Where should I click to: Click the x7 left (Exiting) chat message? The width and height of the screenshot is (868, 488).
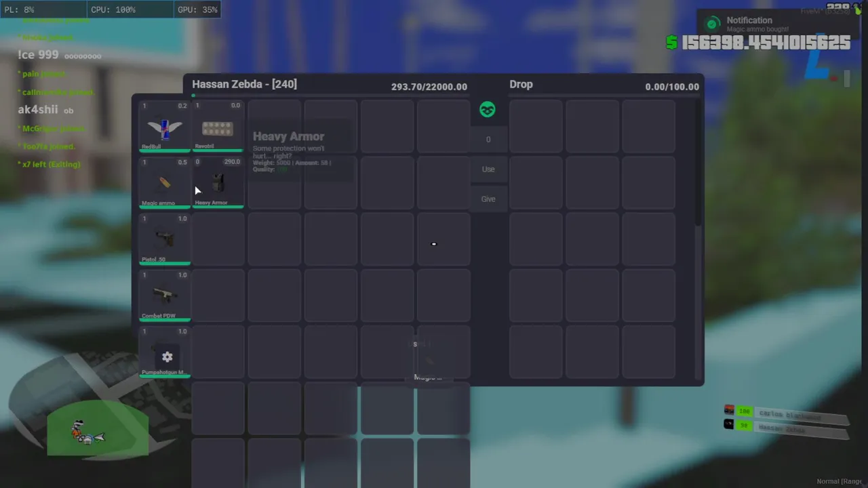pos(49,165)
